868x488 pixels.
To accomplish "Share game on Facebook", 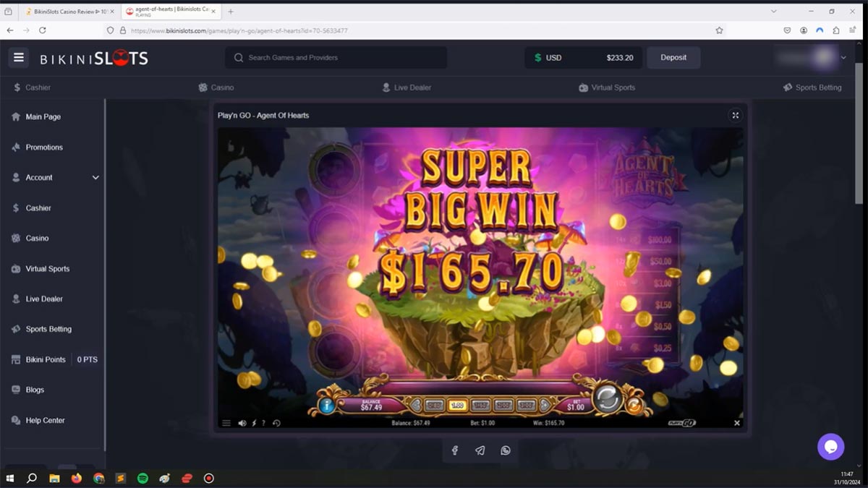I will tap(455, 450).
